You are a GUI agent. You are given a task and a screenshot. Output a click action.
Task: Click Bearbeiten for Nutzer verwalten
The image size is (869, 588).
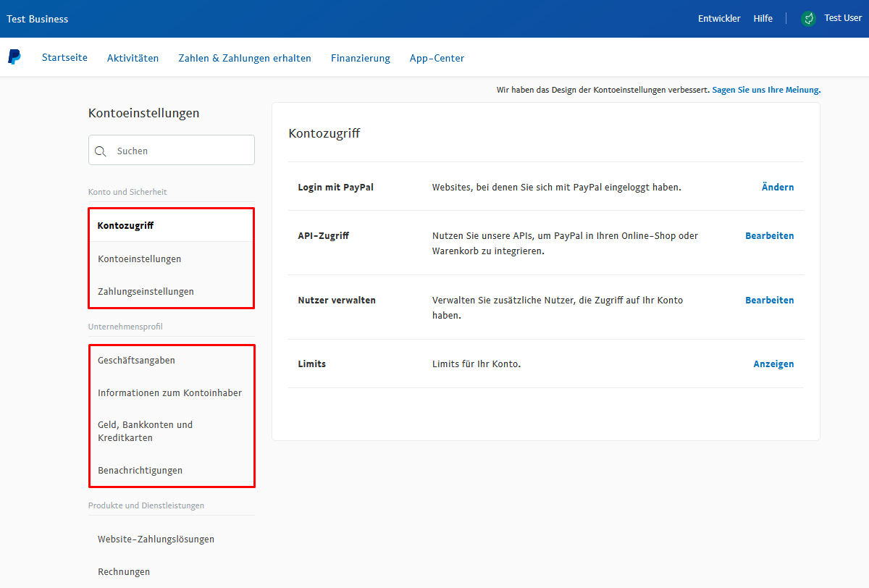tap(770, 300)
